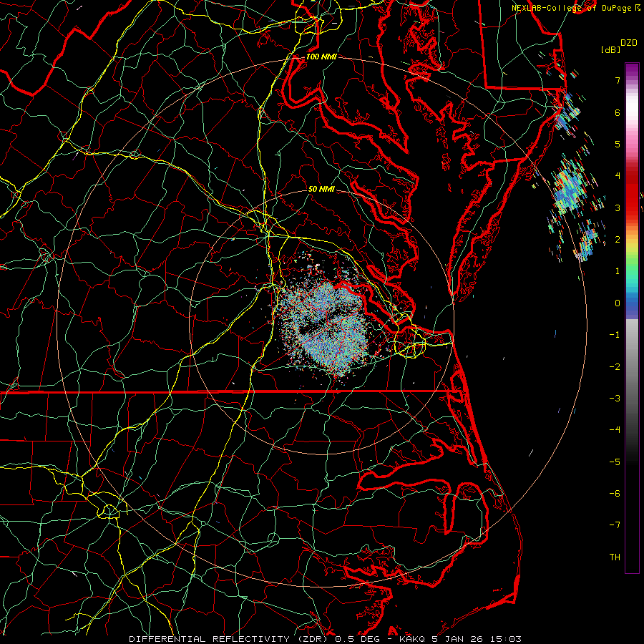The width and height of the screenshot is (644, 644).
Task: Click the '-5' value on color scale
Action: [x=615, y=462]
